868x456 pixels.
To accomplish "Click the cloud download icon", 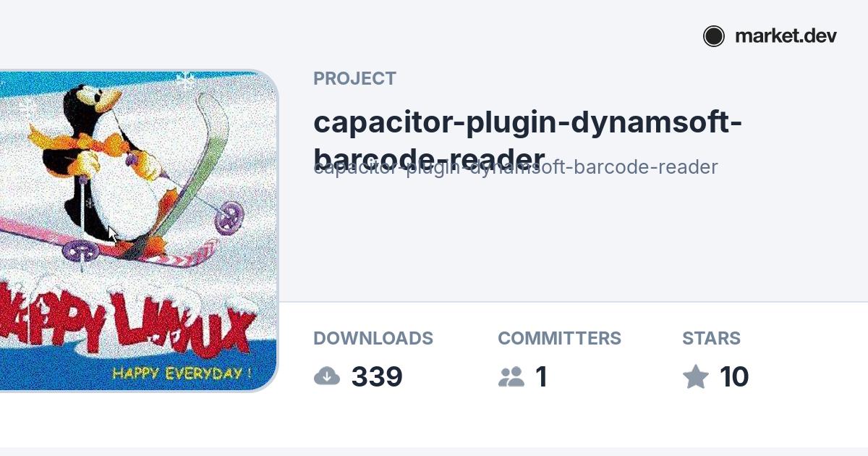I will coord(327,376).
